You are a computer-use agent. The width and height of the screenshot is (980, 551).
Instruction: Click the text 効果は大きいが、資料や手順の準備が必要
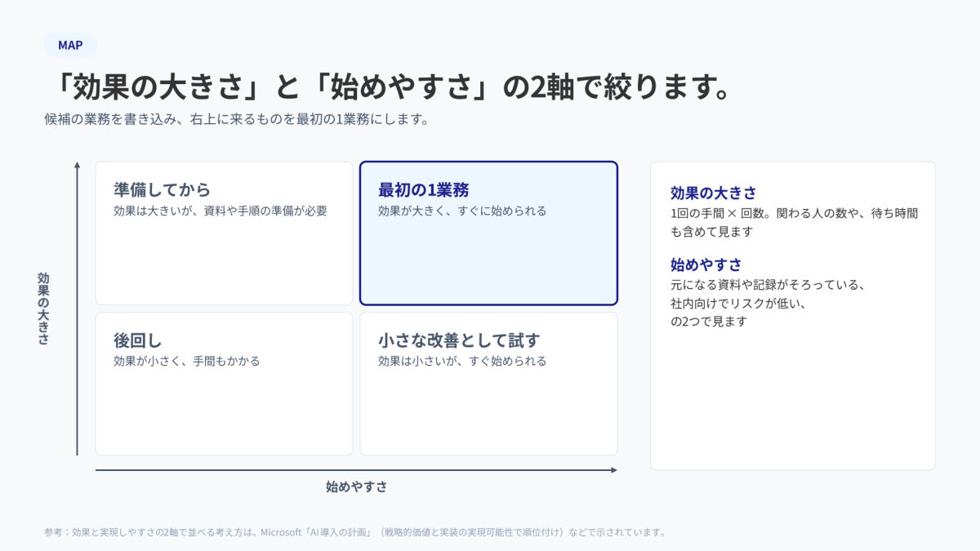(x=220, y=211)
